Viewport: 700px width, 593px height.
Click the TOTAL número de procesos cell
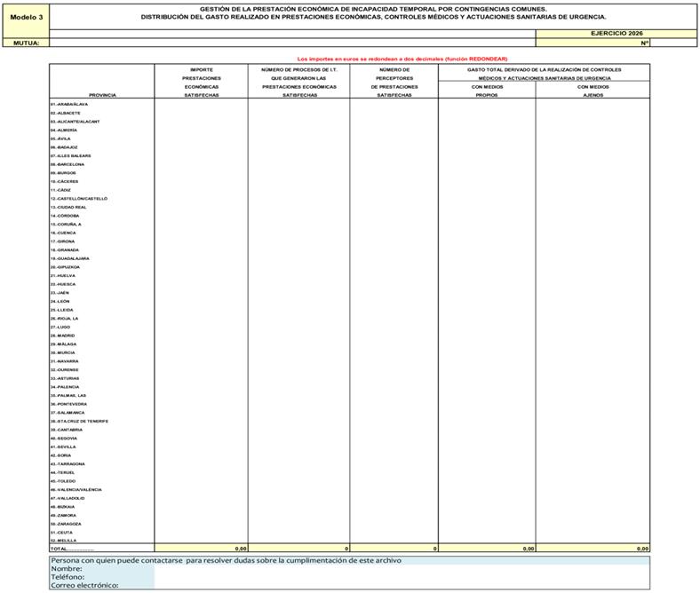pos(299,549)
